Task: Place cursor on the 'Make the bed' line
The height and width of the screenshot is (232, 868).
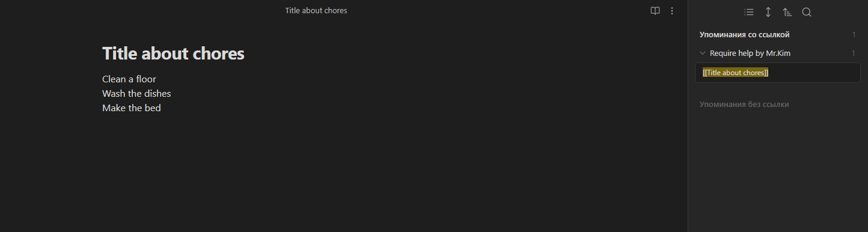Action: [132, 108]
